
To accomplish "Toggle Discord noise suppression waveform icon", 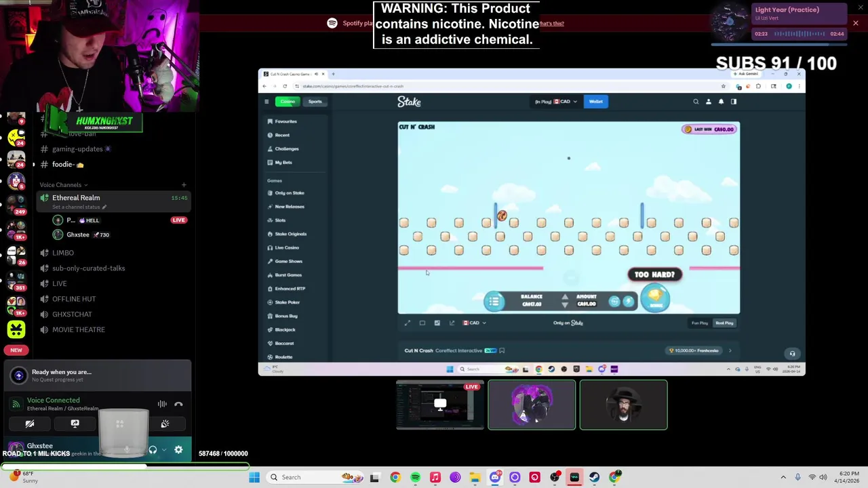I will pos(162,404).
